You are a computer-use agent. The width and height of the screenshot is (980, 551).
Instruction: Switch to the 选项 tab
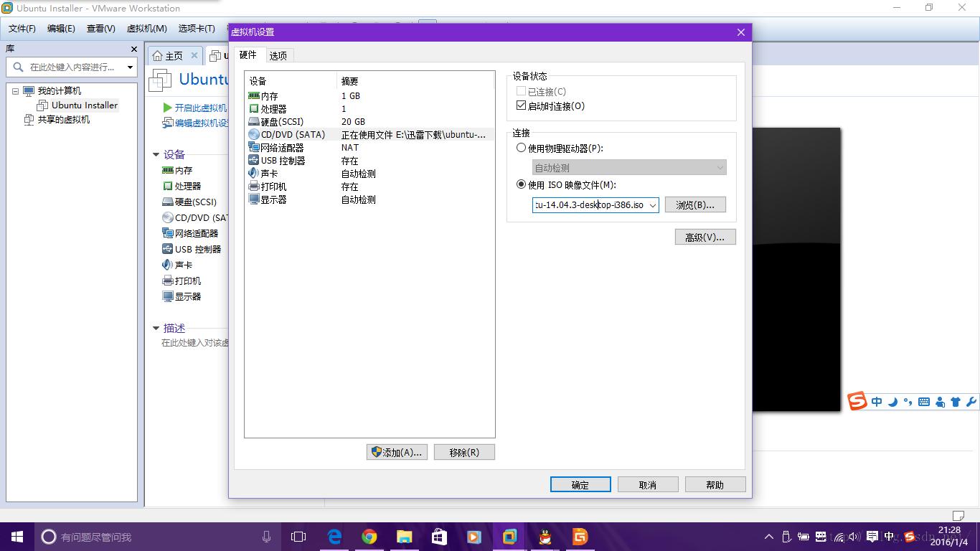tap(278, 55)
